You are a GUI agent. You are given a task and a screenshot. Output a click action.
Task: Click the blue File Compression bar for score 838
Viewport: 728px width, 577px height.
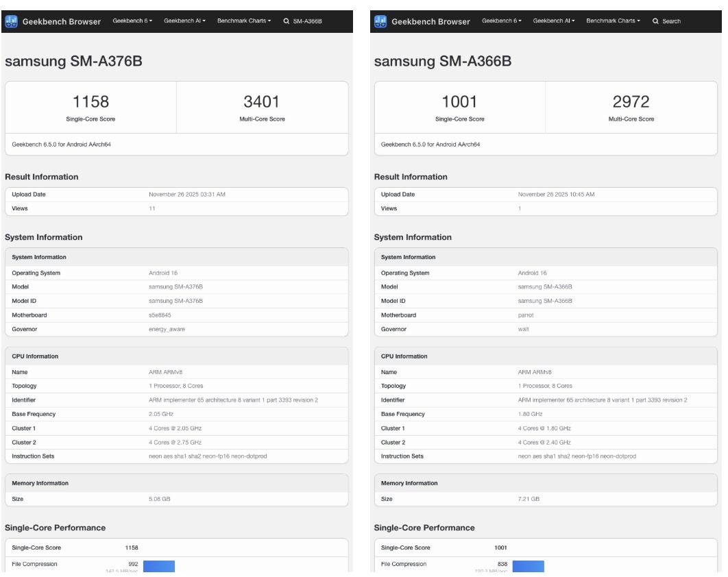click(528, 567)
